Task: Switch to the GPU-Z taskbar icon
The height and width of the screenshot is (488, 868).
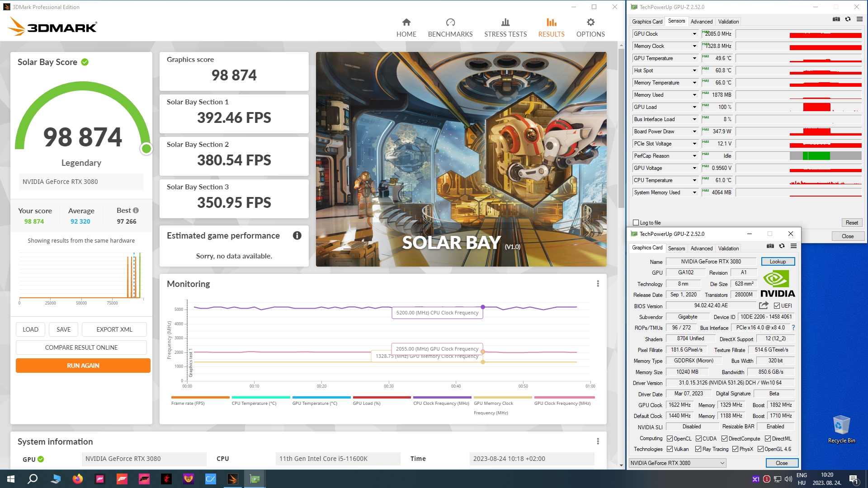Action: (255, 479)
